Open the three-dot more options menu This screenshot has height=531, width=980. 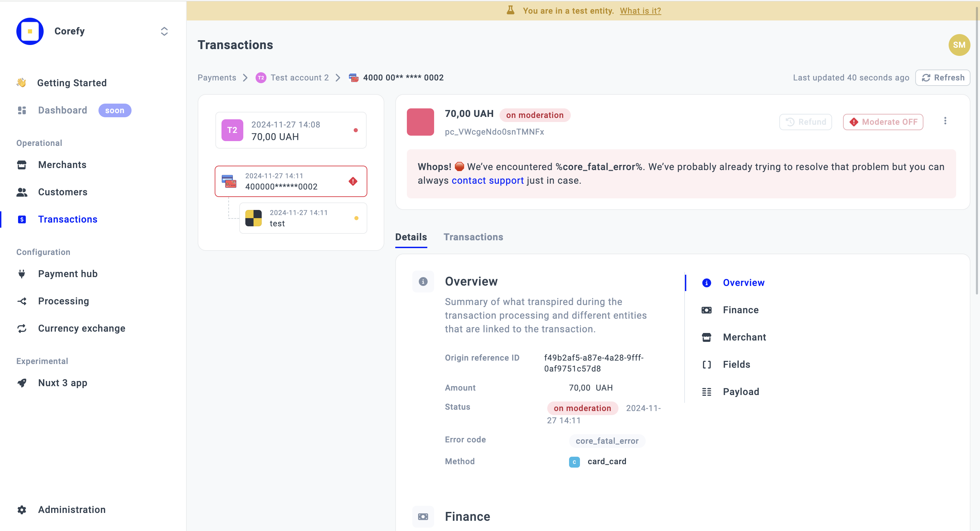pyautogui.click(x=945, y=121)
